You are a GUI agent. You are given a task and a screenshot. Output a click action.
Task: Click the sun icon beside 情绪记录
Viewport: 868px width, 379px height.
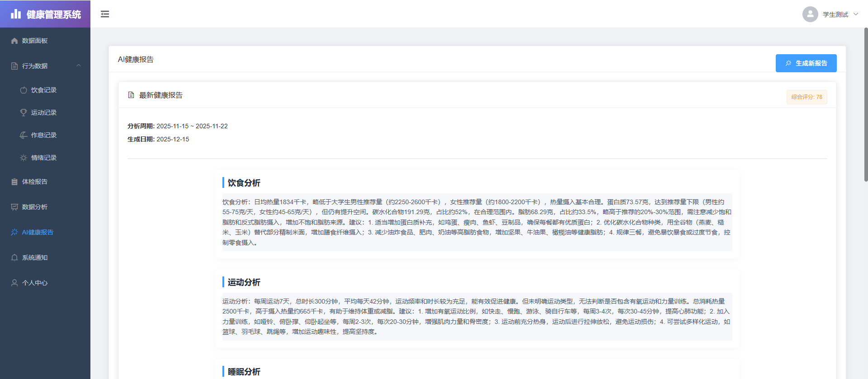[24, 158]
